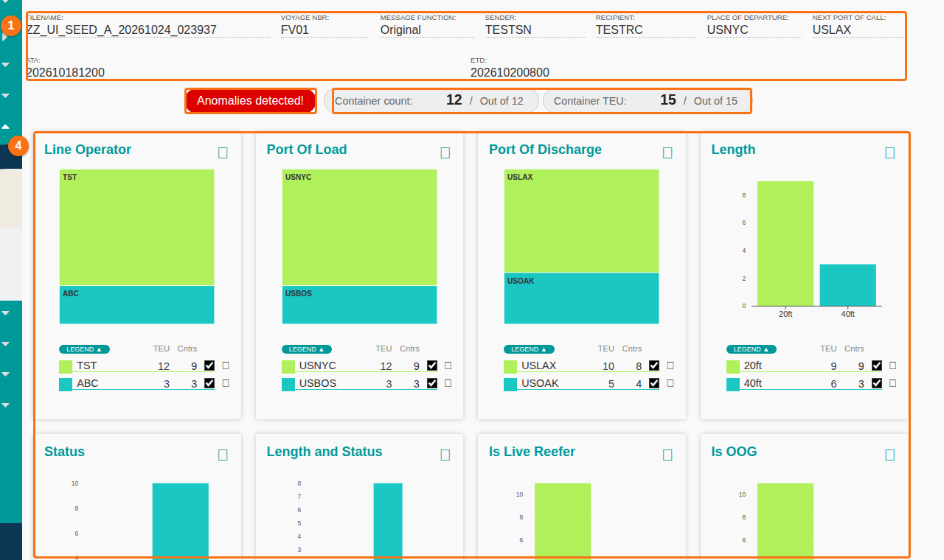Click the Container count pill
The height and width of the screenshot is (560, 944).
click(433, 101)
